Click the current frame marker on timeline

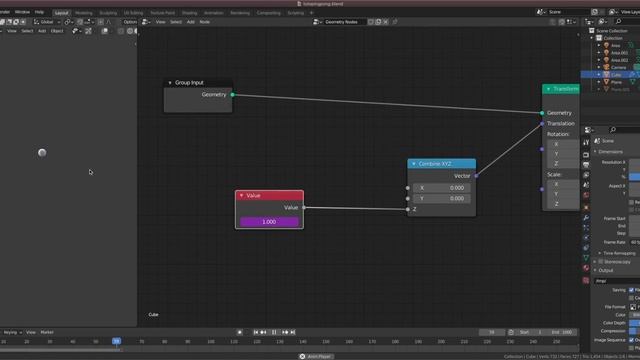tap(116, 341)
